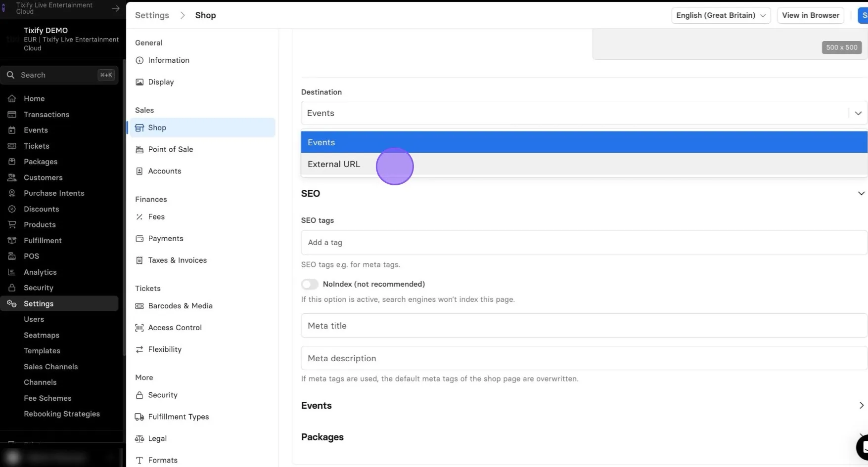
Task: Focus the Meta title input
Action: (x=584, y=326)
